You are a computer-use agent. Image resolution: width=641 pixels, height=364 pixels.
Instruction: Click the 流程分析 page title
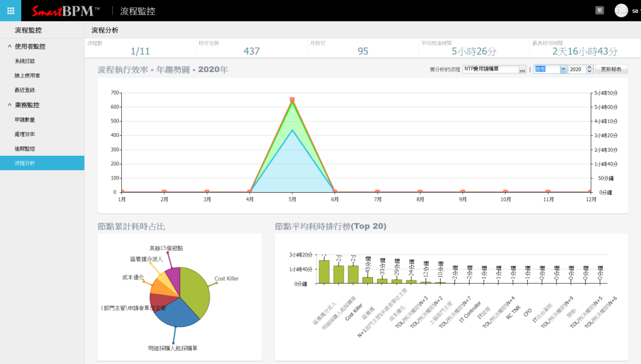pyautogui.click(x=105, y=30)
